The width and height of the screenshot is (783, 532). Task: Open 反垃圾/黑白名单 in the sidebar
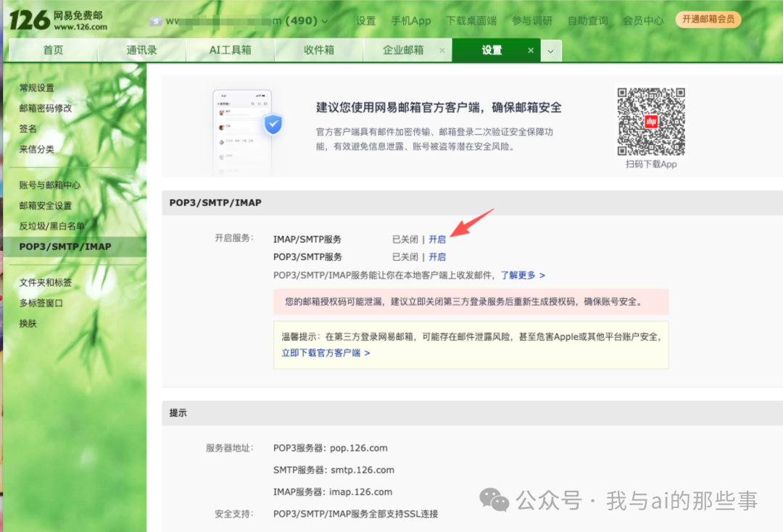(x=52, y=226)
